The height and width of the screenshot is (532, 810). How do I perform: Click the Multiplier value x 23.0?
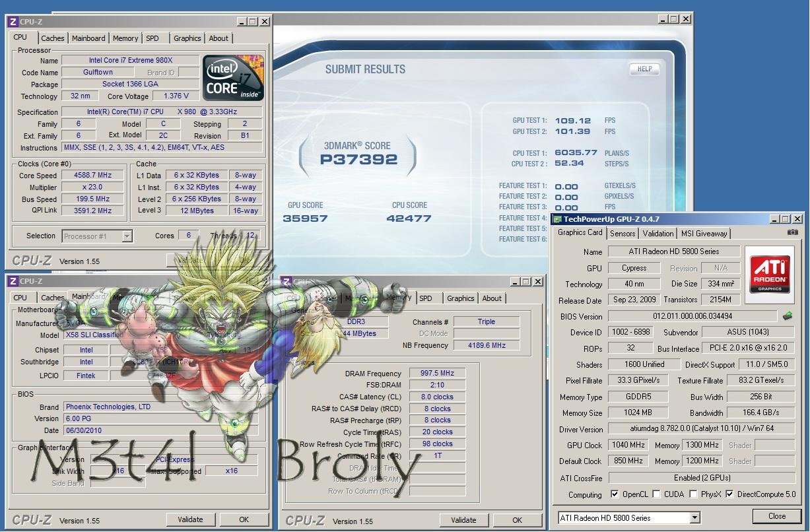(92, 187)
